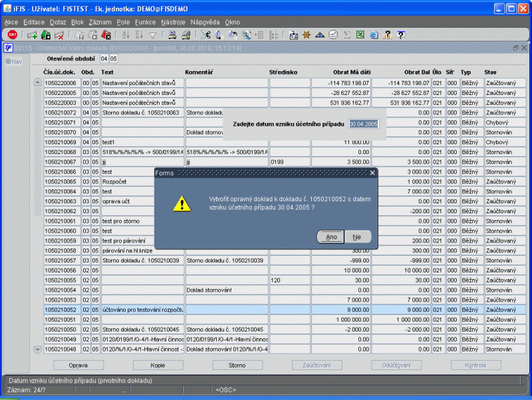The height and width of the screenshot is (400, 532).
Task: Click the scroll up arrow of list
Action: [x=38, y=82]
